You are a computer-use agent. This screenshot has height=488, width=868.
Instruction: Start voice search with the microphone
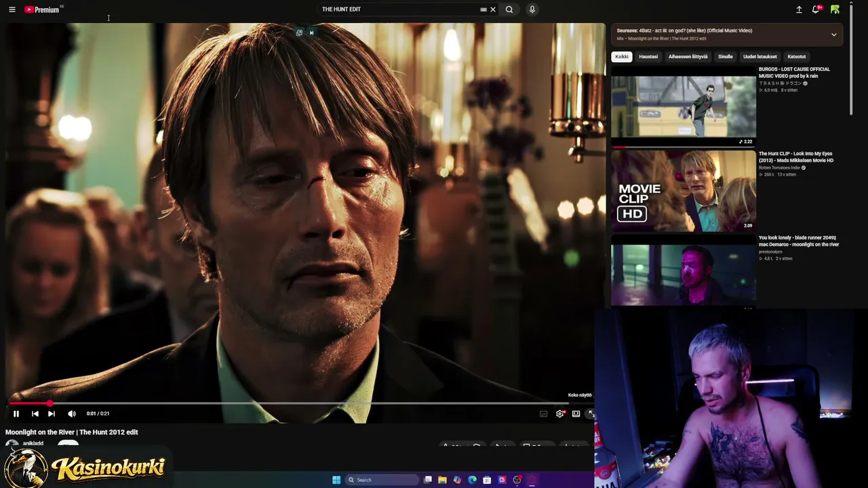[532, 9]
